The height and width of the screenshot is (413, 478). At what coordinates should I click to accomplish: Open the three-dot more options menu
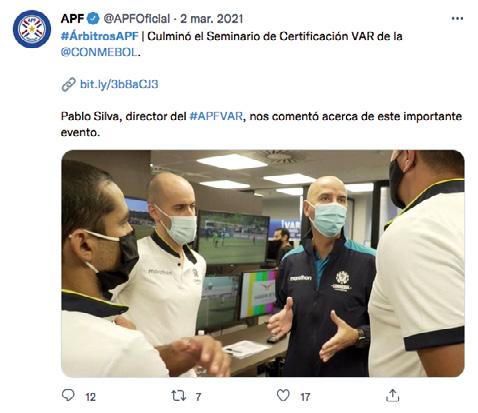coord(457,18)
